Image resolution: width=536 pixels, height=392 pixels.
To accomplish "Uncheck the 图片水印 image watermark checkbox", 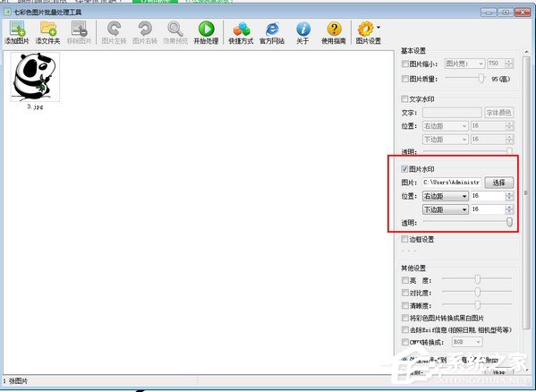I will pos(404,169).
